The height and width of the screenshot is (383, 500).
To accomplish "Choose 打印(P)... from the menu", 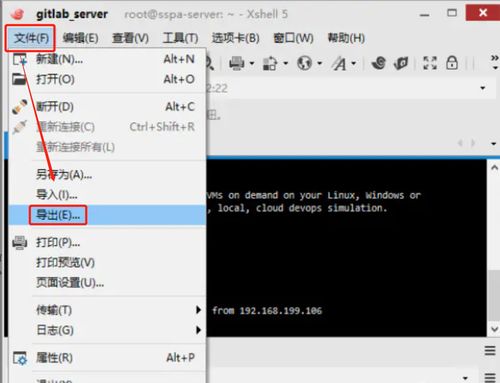I will pyautogui.click(x=107, y=242).
